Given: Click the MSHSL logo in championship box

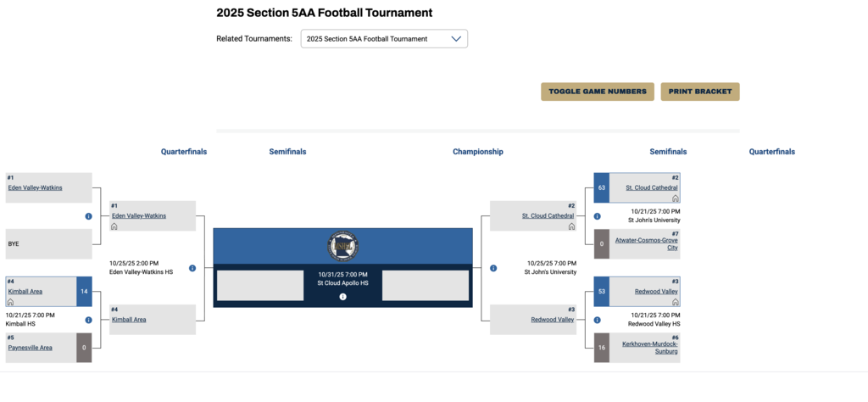Looking at the screenshot, I should 342,246.
